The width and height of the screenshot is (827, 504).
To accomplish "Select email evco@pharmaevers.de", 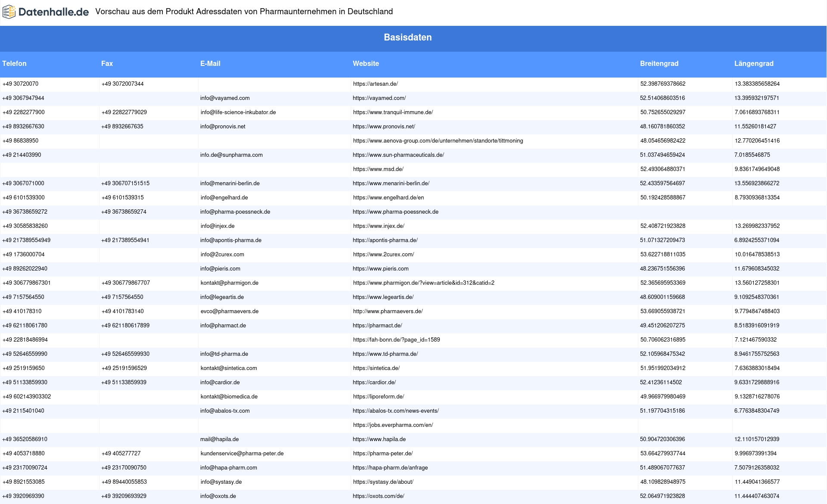I will 230,311.
